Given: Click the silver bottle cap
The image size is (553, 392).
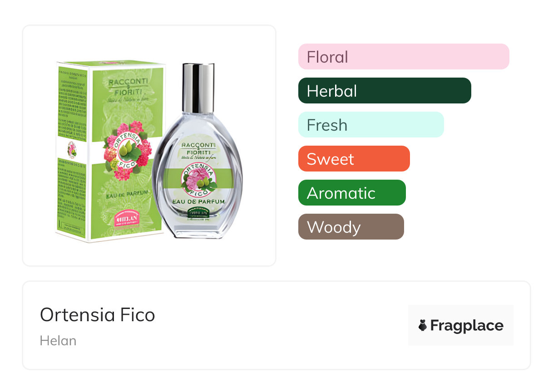Looking at the screenshot, I should coord(198,88).
